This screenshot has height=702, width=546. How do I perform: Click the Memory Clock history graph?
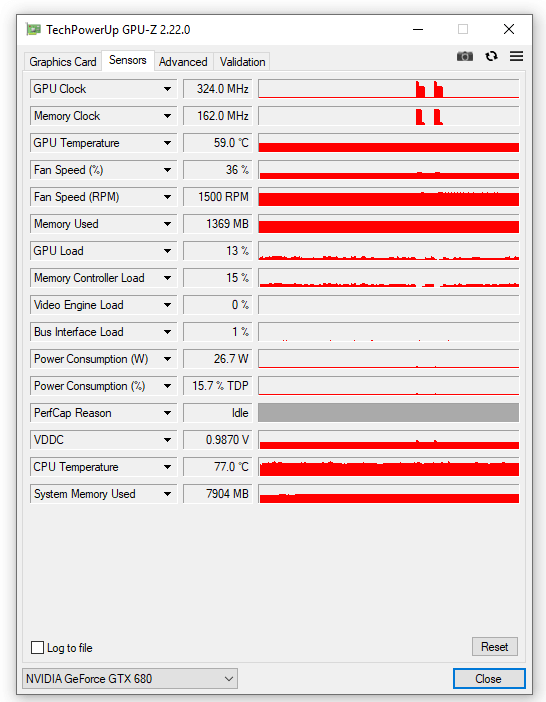tap(388, 116)
